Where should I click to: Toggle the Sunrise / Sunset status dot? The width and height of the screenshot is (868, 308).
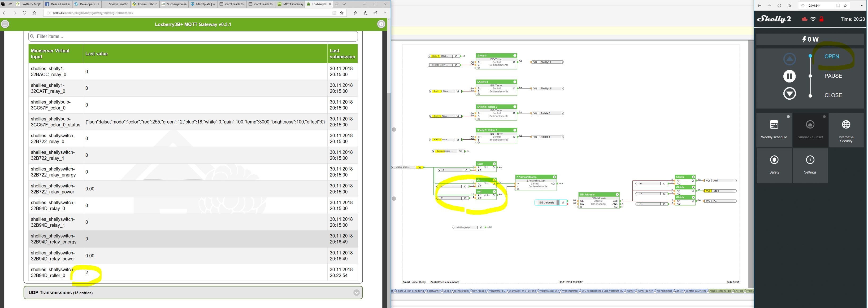[824, 117]
